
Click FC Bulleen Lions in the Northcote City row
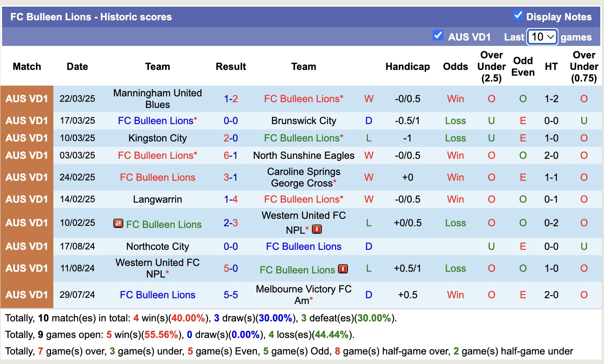tap(303, 247)
